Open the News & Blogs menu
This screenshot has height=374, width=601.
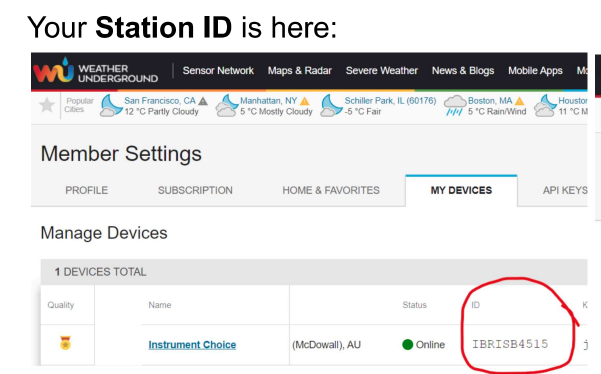coord(463,71)
